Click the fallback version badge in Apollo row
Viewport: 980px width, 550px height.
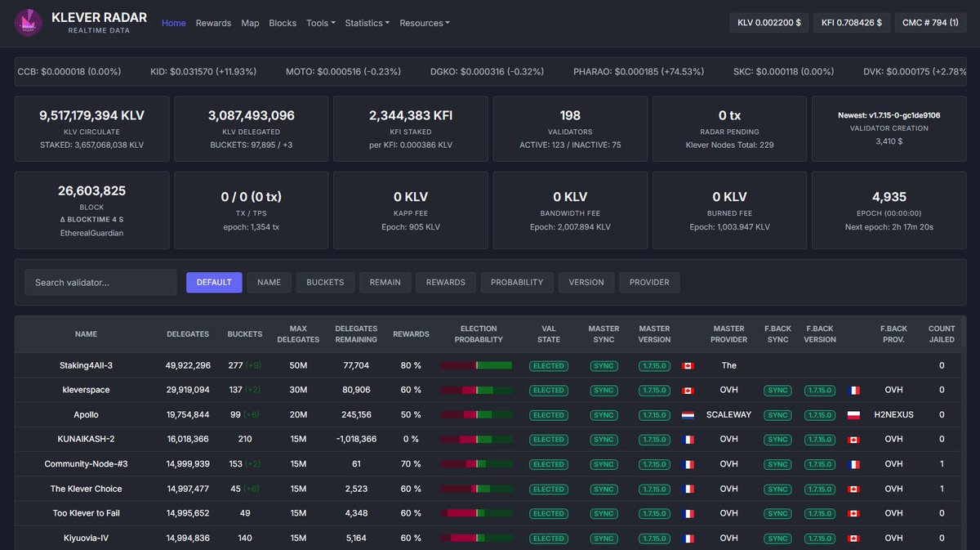point(820,414)
